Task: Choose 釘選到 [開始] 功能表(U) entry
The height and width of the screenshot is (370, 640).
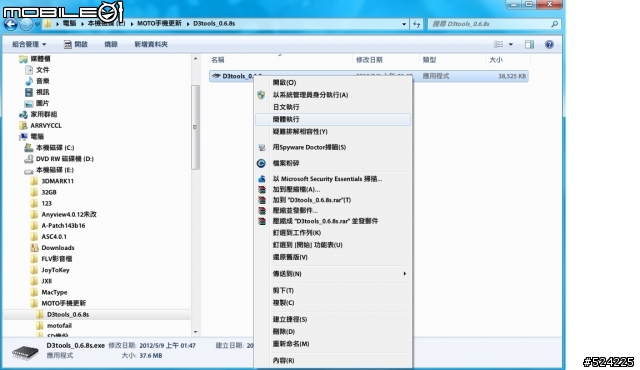Action: click(333, 245)
